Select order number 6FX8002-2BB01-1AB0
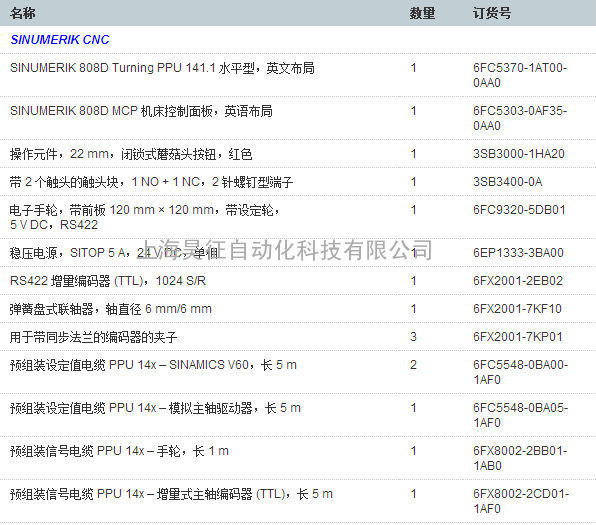596x525 pixels. (520, 458)
